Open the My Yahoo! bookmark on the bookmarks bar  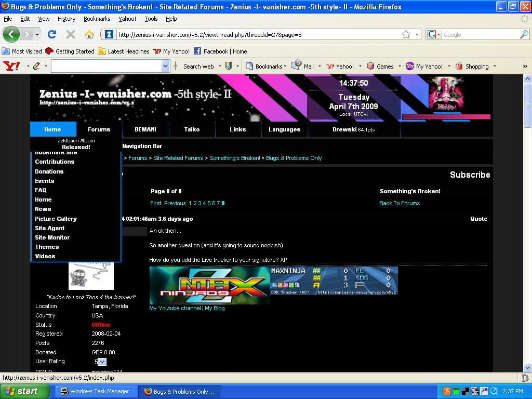point(171,51)
